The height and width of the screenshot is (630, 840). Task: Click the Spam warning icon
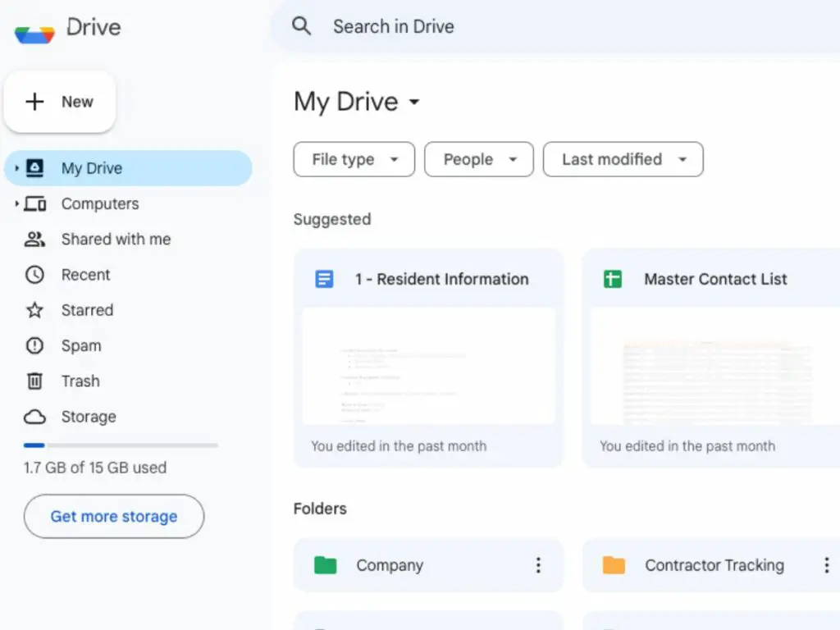coord(34,345)
